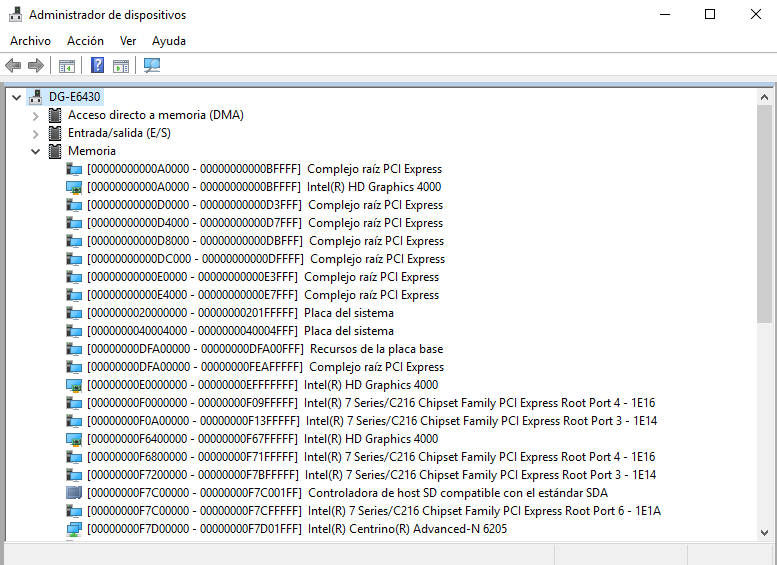Collapse the DG-E6430 root node
This screenshot has height=565, width=777.
(x=16, y=97)
